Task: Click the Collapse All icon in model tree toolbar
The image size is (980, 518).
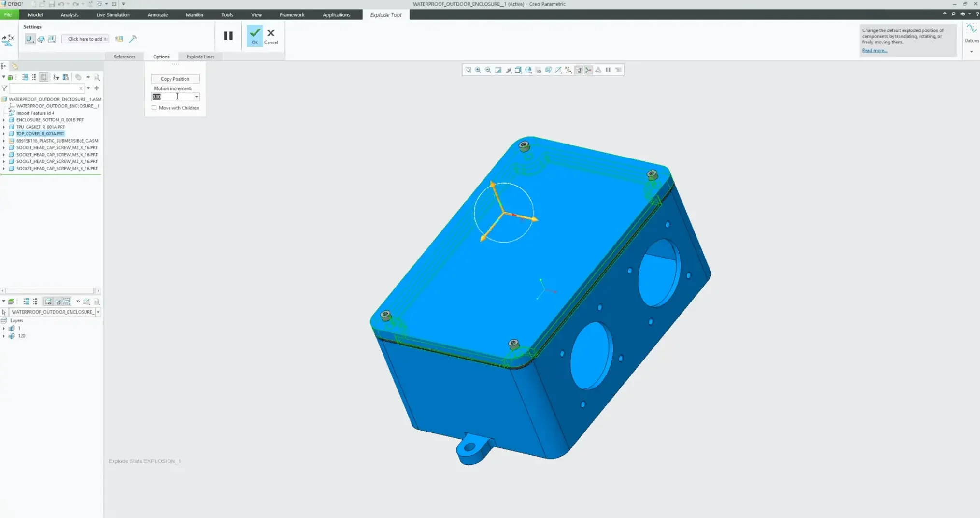Action: point(34,77)
